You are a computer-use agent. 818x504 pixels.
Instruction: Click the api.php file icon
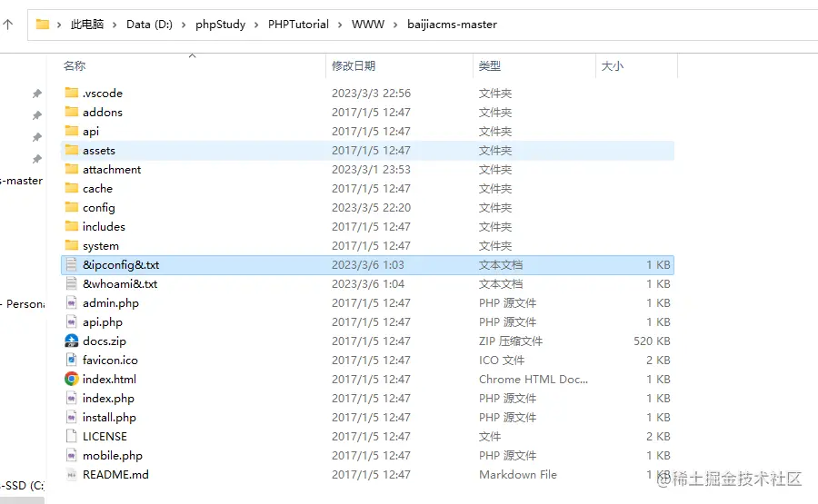[72, 321]
